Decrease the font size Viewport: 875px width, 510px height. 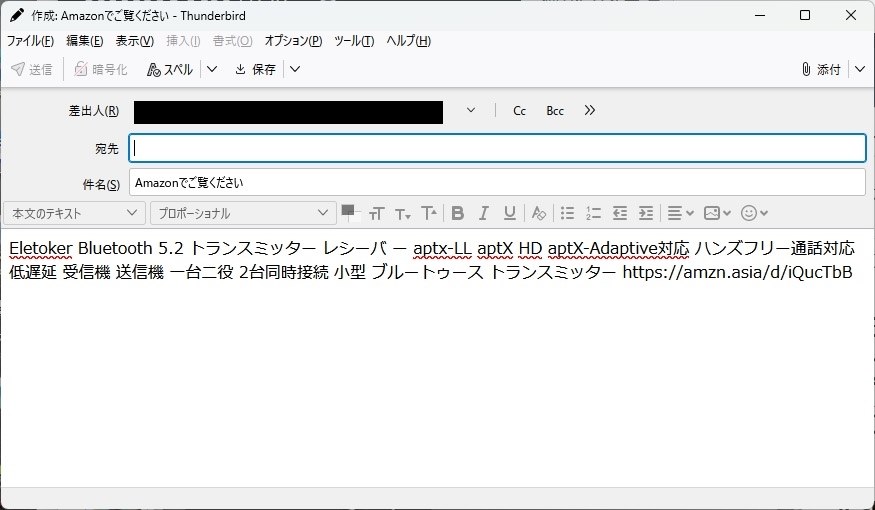click(403, 213)
